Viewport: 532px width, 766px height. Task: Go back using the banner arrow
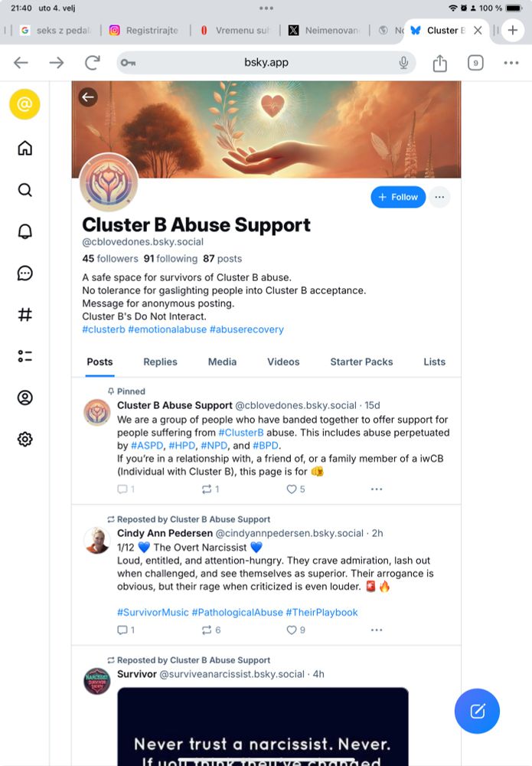pyautogui.click(x=88, y=97)
